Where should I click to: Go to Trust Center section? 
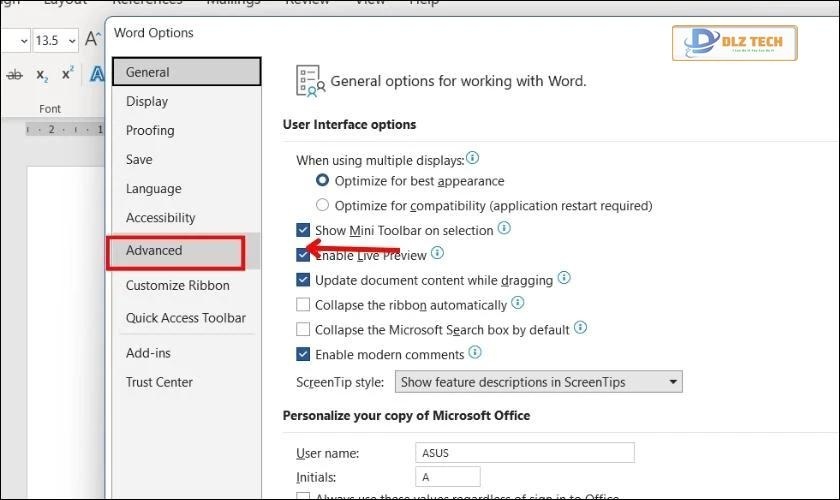click(x=159, y=382)
